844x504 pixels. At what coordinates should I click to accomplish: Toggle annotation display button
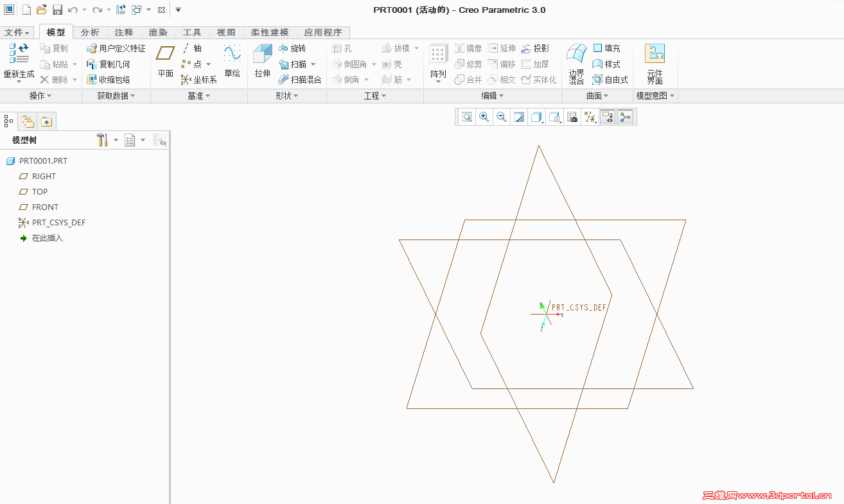click(x=608, y=117)
